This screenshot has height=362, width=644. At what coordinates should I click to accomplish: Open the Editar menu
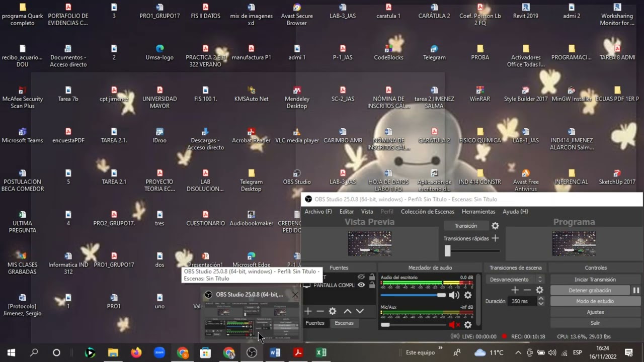[x=347, y=212]
